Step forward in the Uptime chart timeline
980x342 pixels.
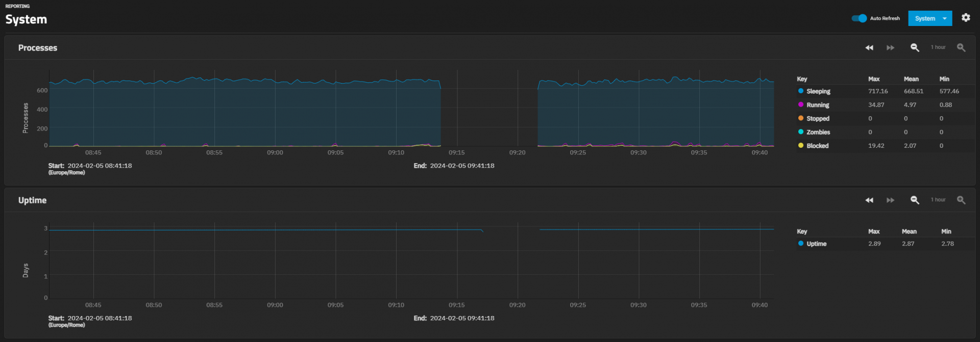click(891, 200)
